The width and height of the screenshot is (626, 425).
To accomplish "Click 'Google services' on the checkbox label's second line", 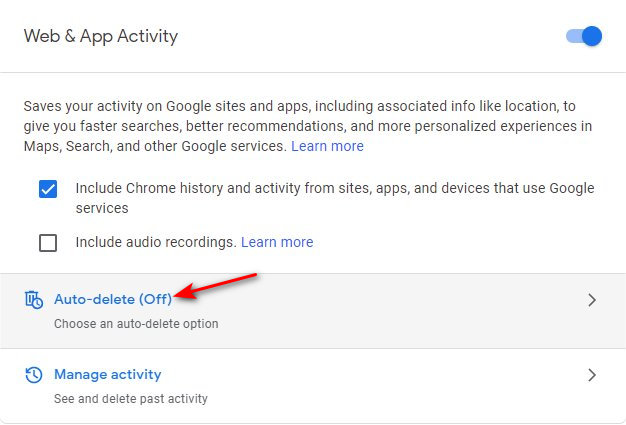I will (102, 209).
